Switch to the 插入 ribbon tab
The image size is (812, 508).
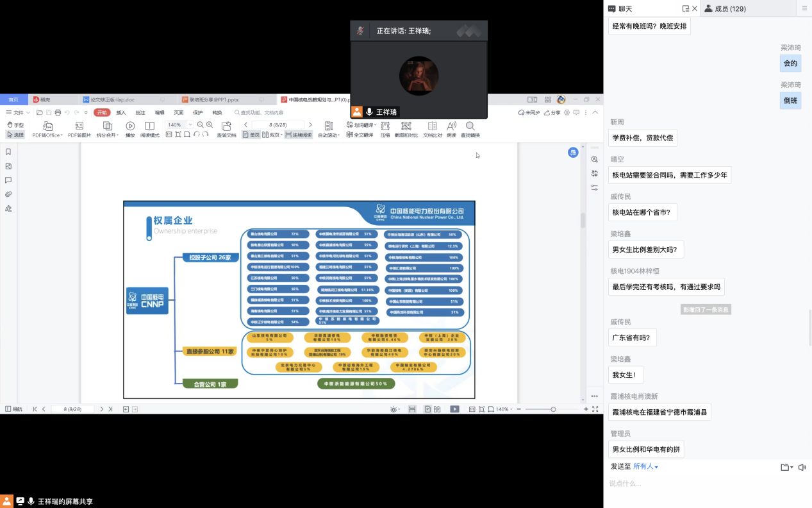pyautogui.click(x=121, y=112)
